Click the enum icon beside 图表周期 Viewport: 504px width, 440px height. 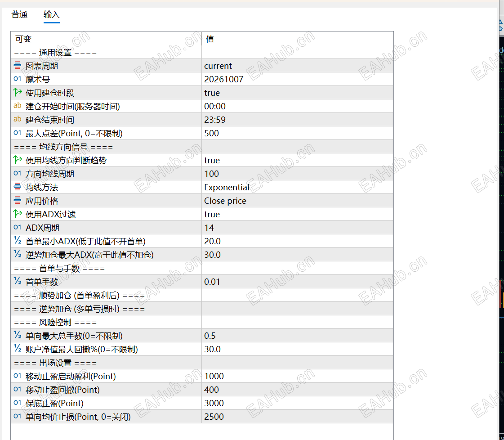(18, 66)
